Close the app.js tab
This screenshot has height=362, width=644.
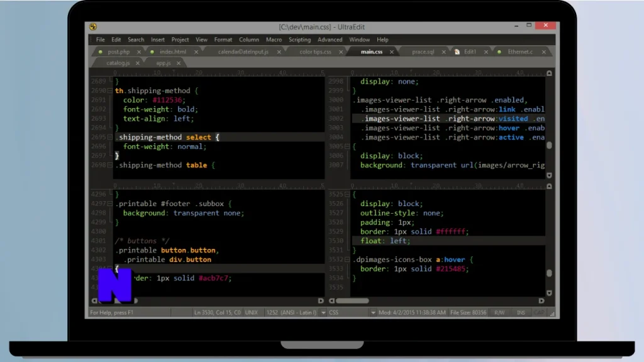(x=178, y=63)
